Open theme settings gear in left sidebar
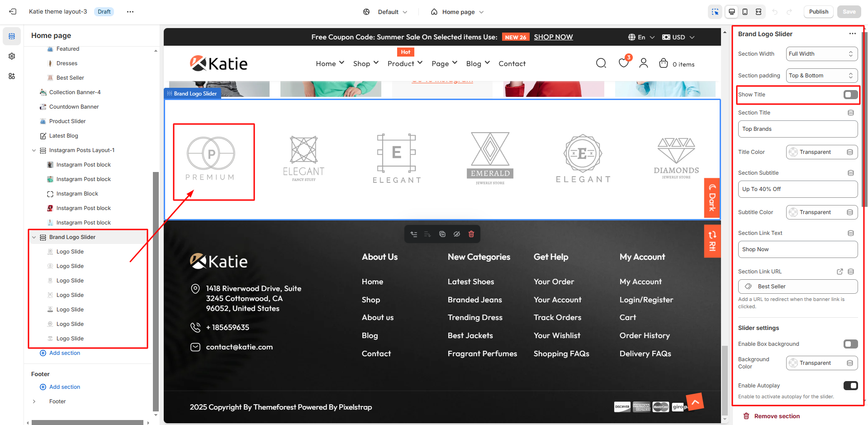868x425 pixels. pyautogui.click(x=12, y=56)
